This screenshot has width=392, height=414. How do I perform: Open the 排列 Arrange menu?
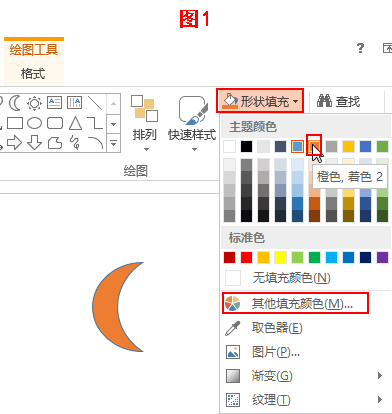[145, 123]
